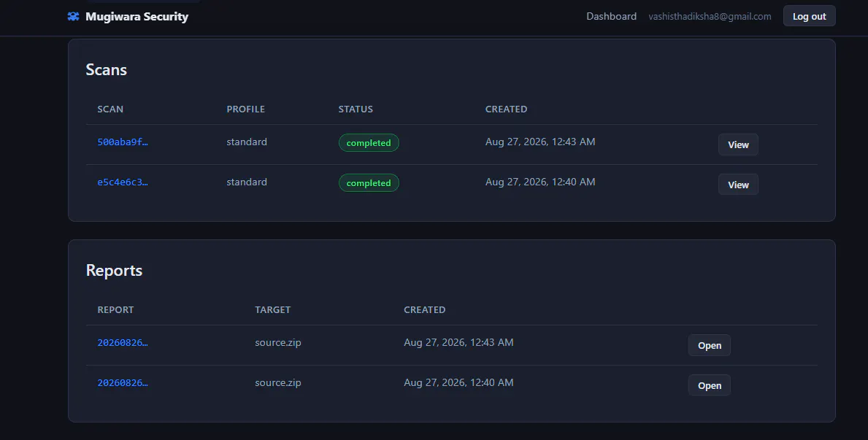View the 12:40 AM scan
Viewport: 868px width, 440px height.
(x=738, y=185)
